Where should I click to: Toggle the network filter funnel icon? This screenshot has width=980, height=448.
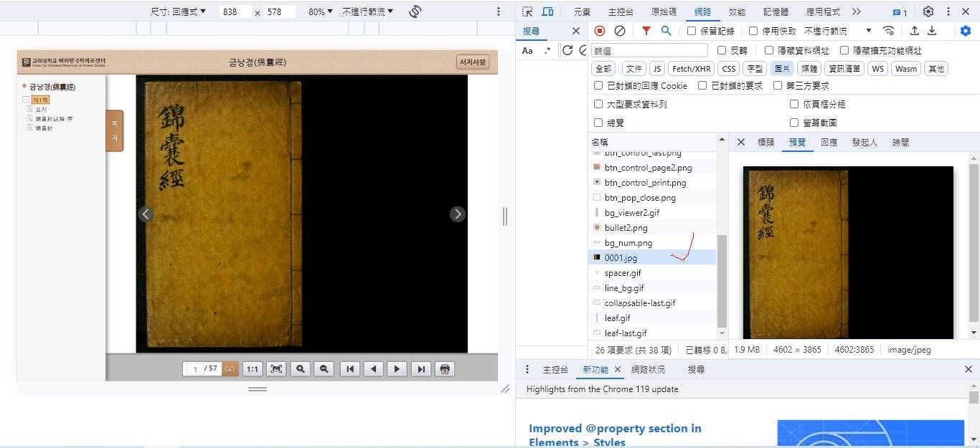tap(646, 31)
